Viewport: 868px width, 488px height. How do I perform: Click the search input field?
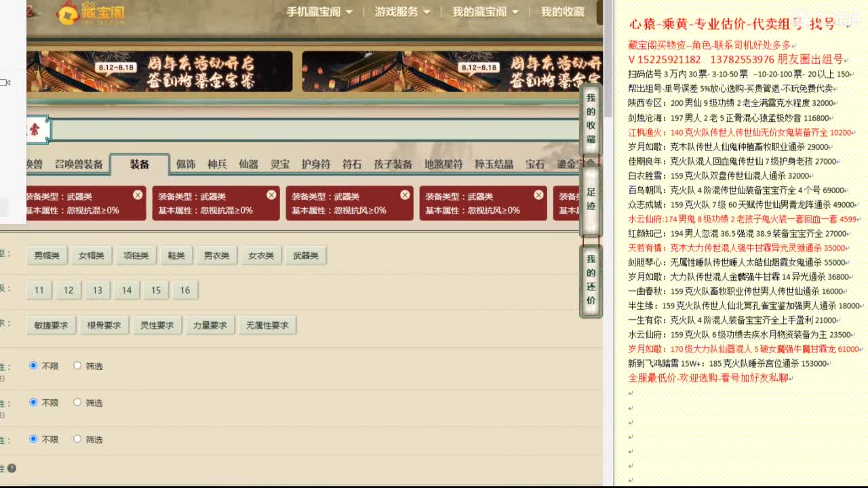(315, 129)
